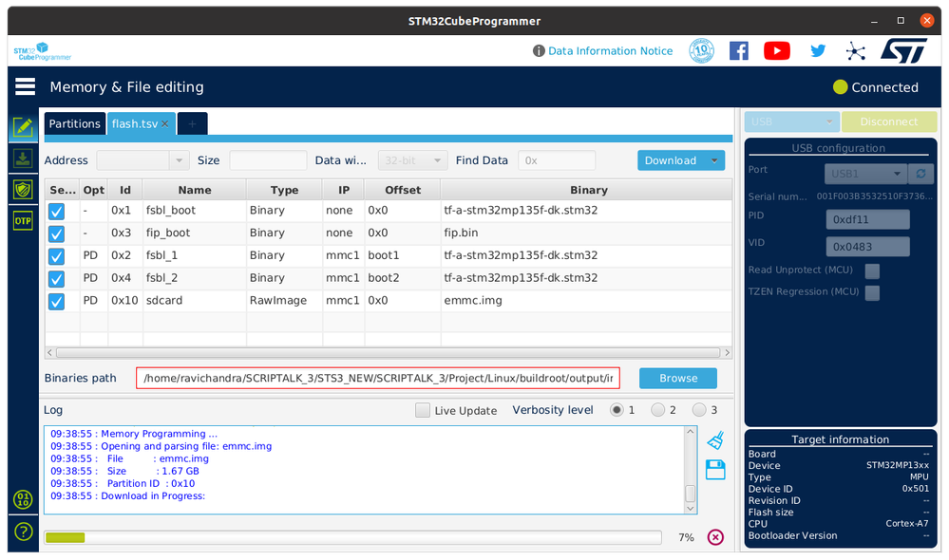Select verbosity level 2
The width and height of the screenshot is (949, 560).
point(657,410)
